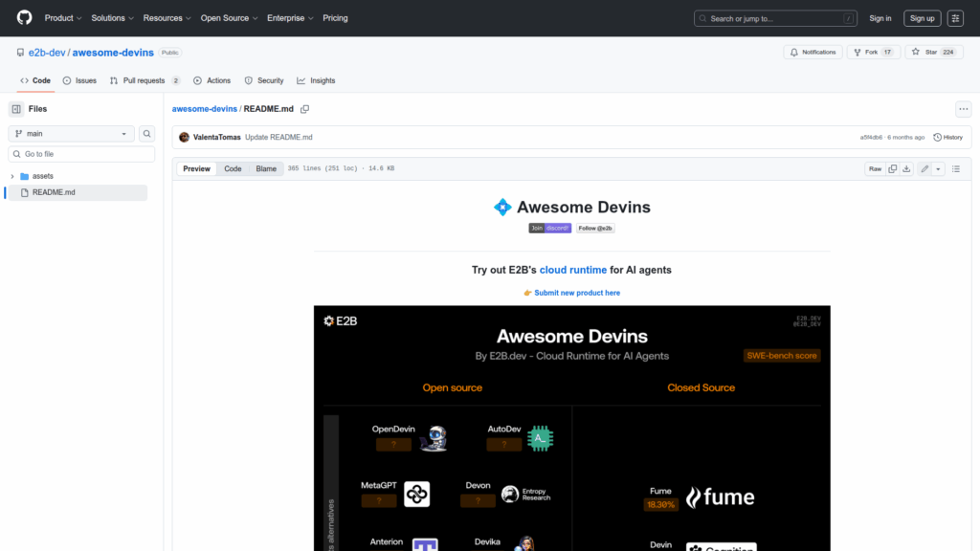The width and height of the screenshot is (980, 551).
Task: Click the Sign in link
Action: click(x=880, y=18)
